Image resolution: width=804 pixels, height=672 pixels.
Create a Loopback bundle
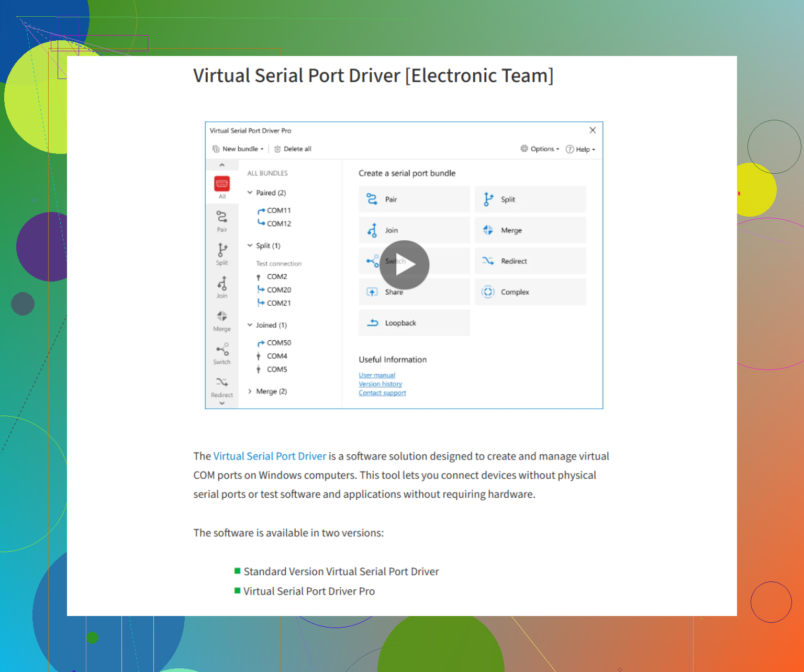click(x=414, y=323)
